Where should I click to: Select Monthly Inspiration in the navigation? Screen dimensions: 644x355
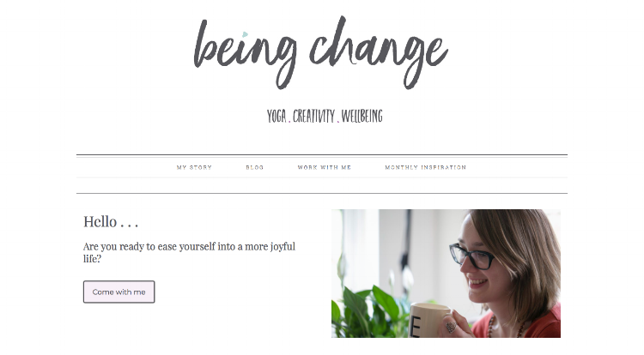click(426, 167)
